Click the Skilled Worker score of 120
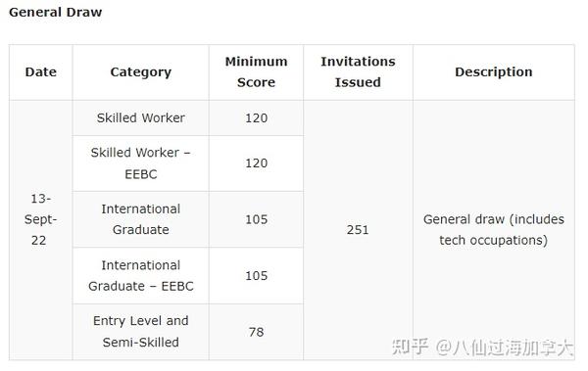Image resolution: width=588 pixels, height=371 pixels. 256,118
